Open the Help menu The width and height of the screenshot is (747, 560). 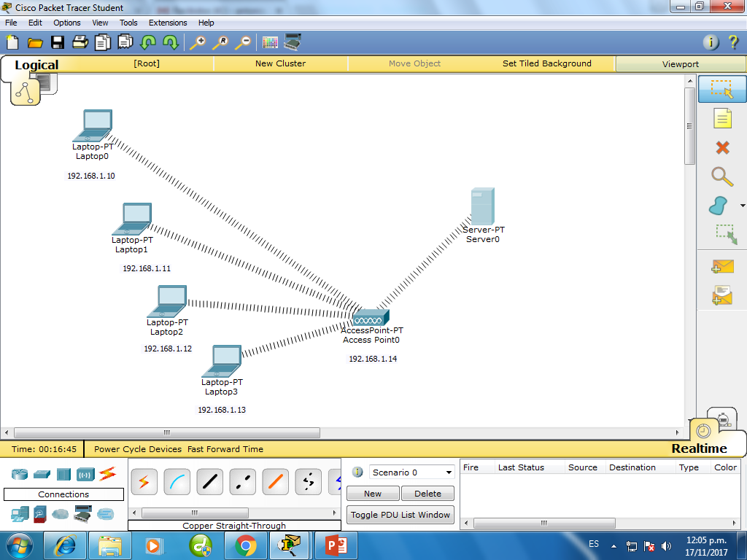(206, 23)
